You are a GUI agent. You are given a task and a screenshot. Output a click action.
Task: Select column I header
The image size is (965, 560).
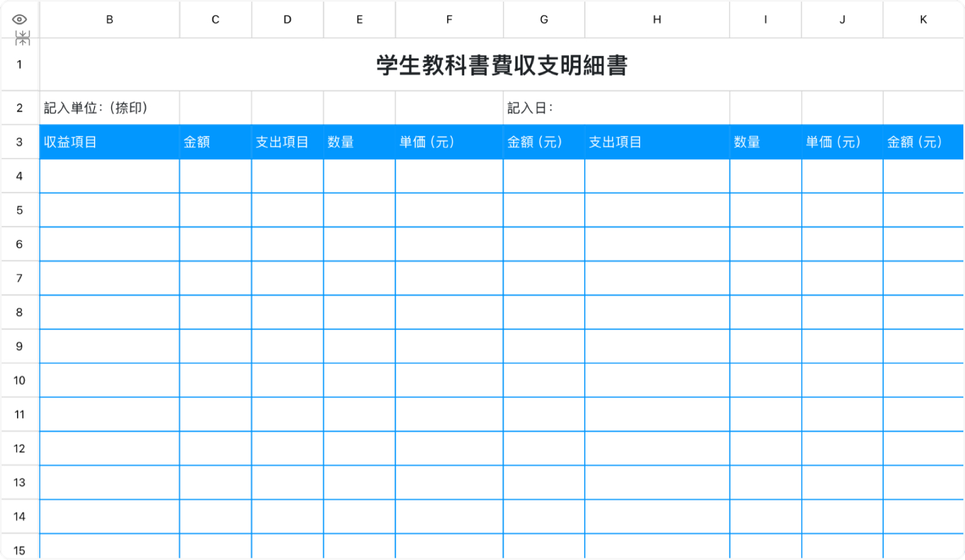(x=766, y=19)
